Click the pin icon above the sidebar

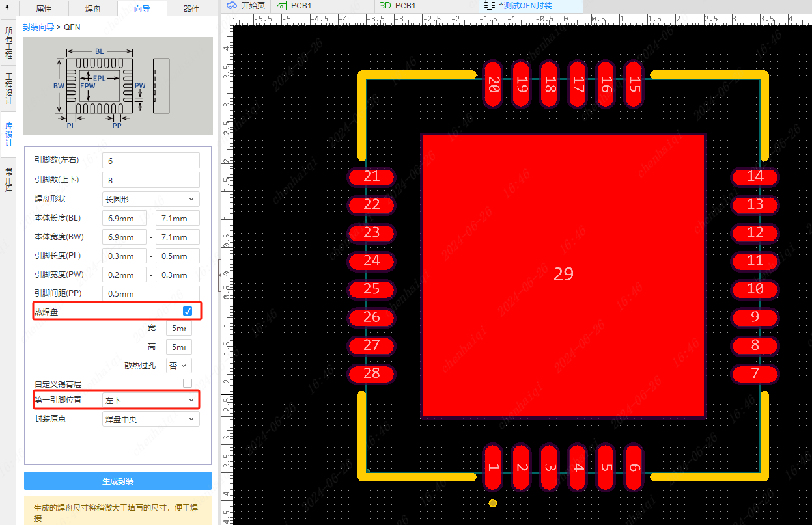pos(8,8)
